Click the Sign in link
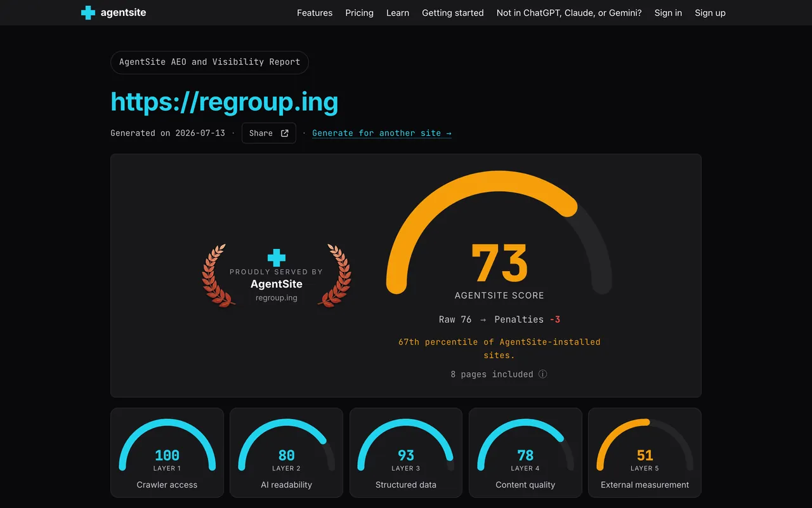The image size is (812, 508). (669, 13)
